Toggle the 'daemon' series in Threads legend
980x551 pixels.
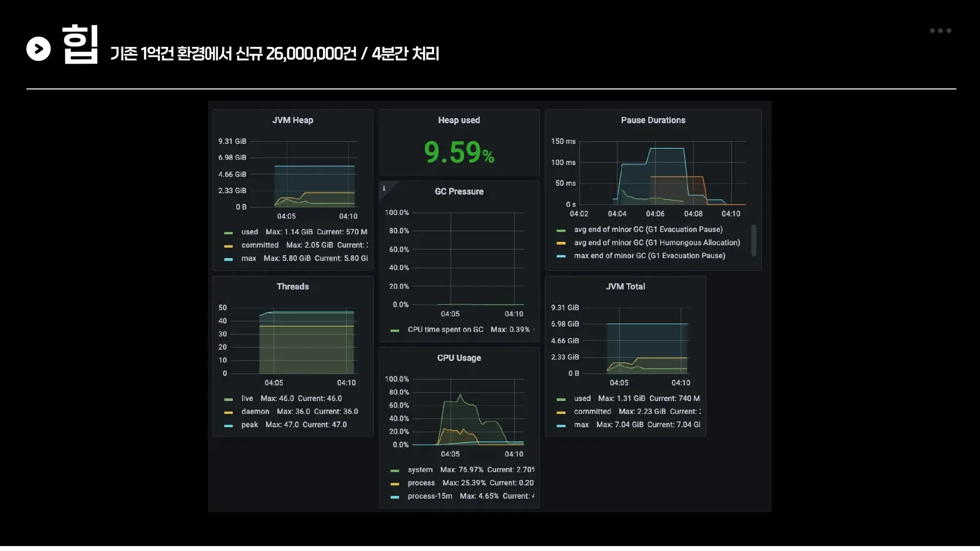[255, 411]
